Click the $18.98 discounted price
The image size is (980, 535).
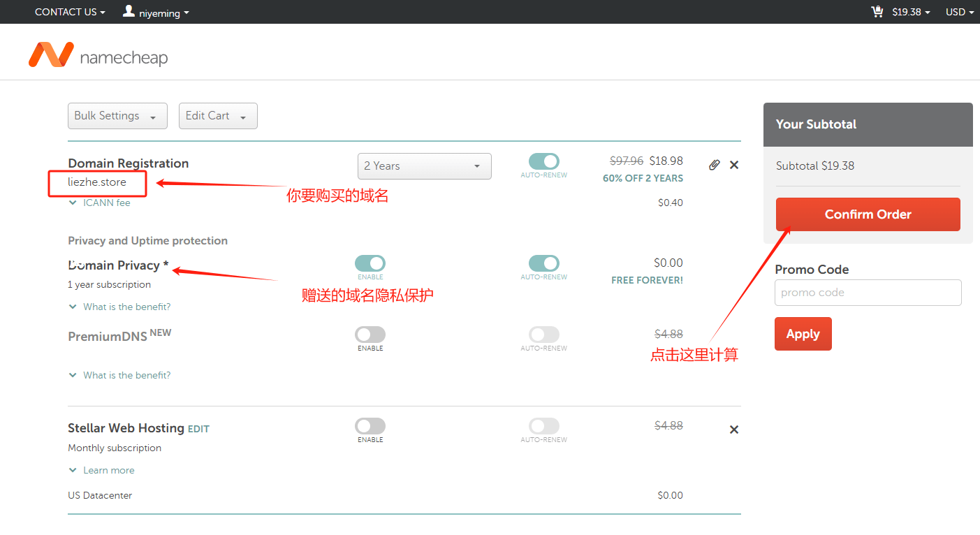tap(666, 161)
